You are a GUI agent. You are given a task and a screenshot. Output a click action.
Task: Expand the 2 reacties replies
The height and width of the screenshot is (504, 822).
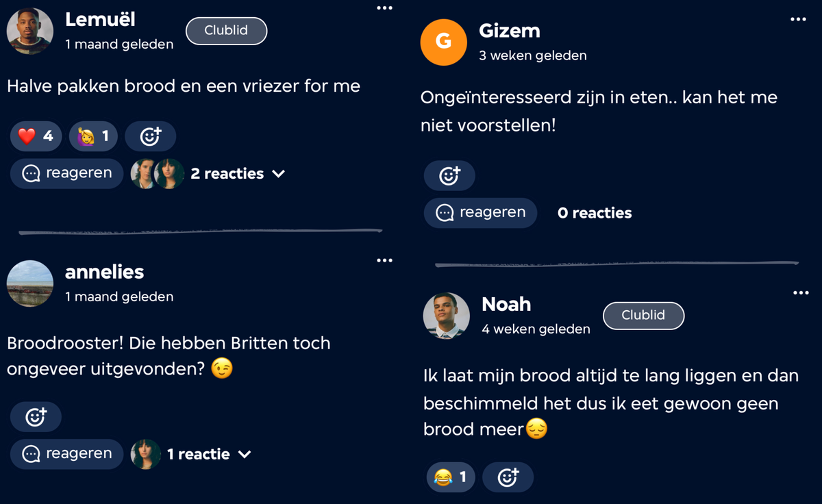pyautogui.click(x=237, y=174)
